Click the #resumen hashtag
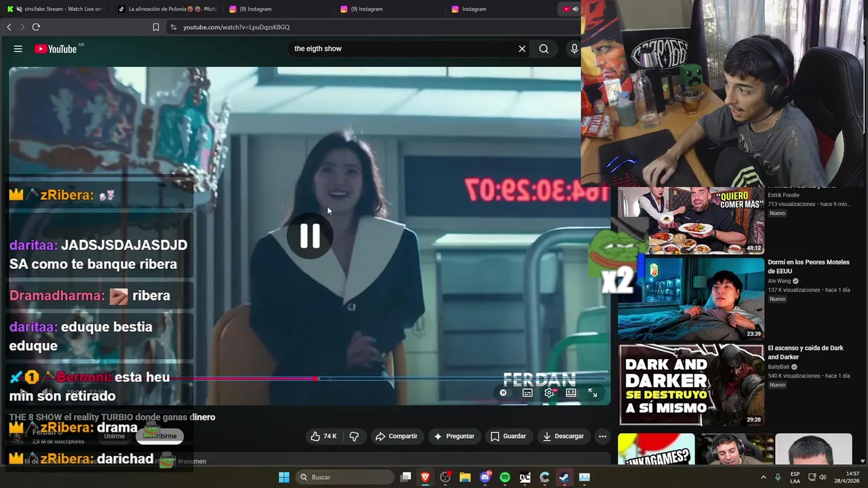 click(x=193, y=462)
